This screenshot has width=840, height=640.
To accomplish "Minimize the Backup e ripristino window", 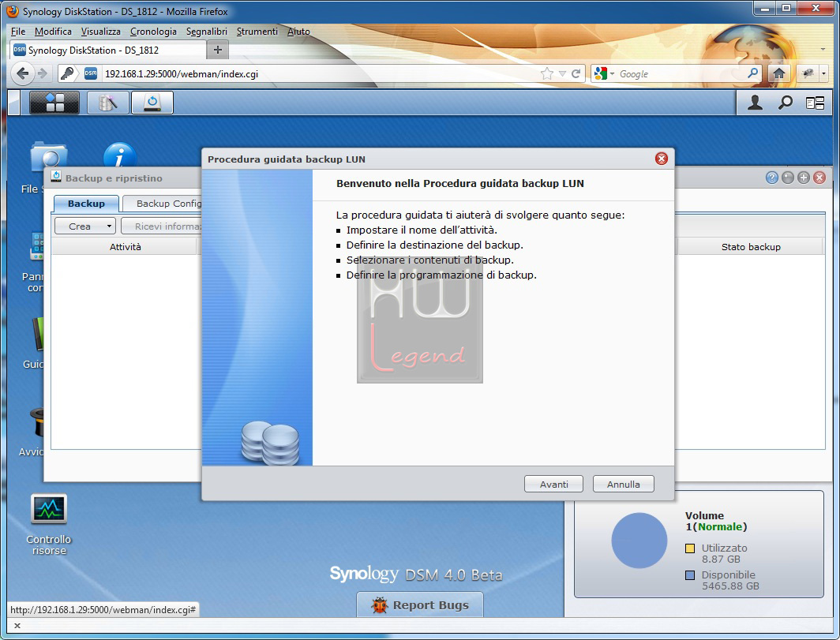I will (788, 178).
